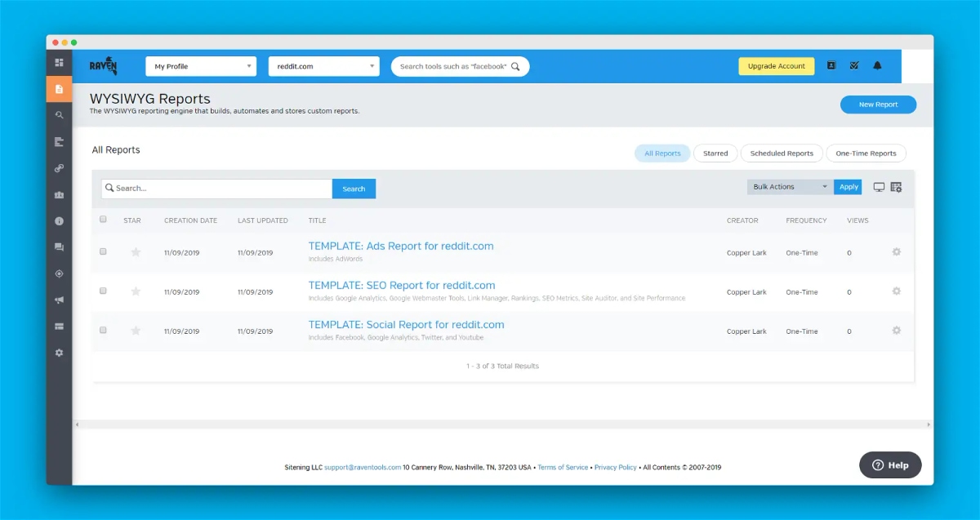Viewport: 980px width, 520px height.
Task: Star the SEO Report for reddit.com
Action: (136, 291)
